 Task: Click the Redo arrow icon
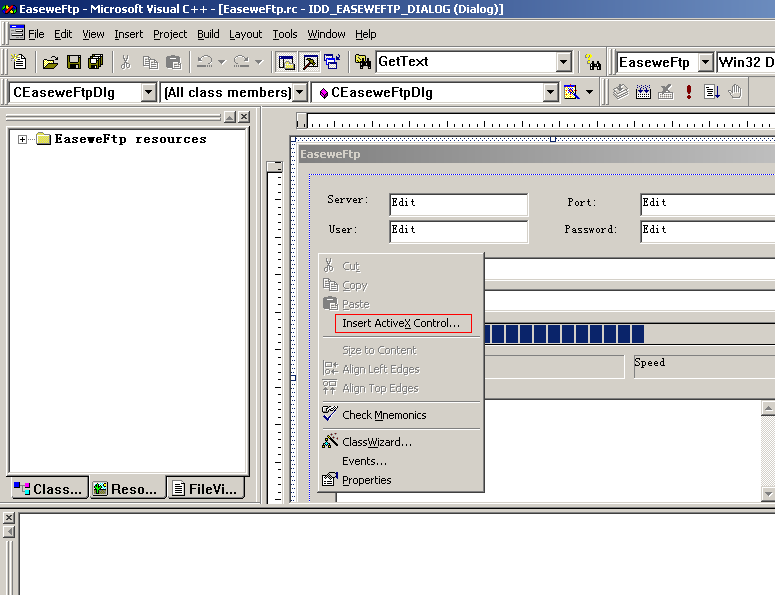pos(241,62)
